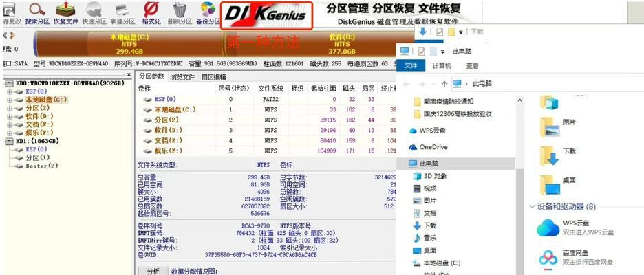Click the 文件系统 column header
This screenshot has height=275, width=644.
click(x=270, y=88)
